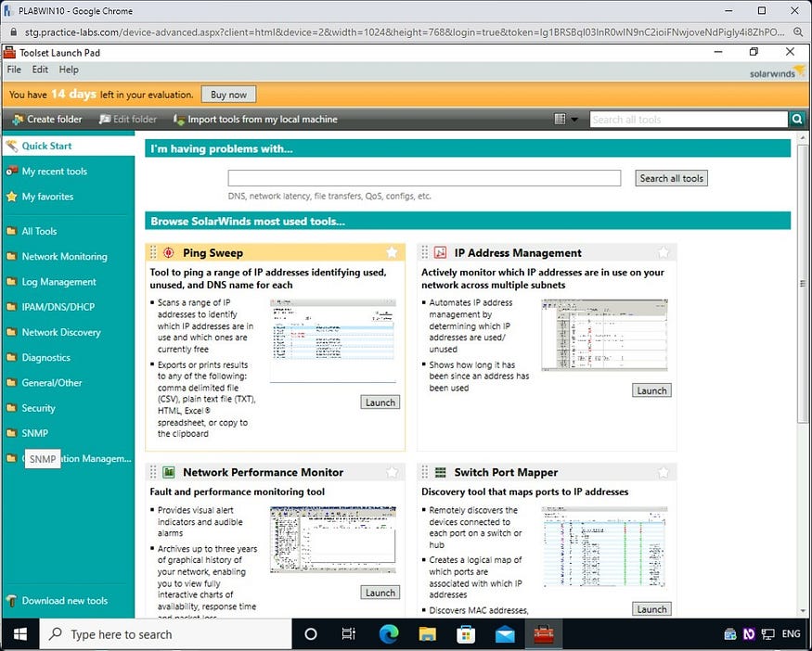The height and width of the screenshot is (651, 812).
Task: Click Import tools from my local machine
Action: click(x=255, y=119)
